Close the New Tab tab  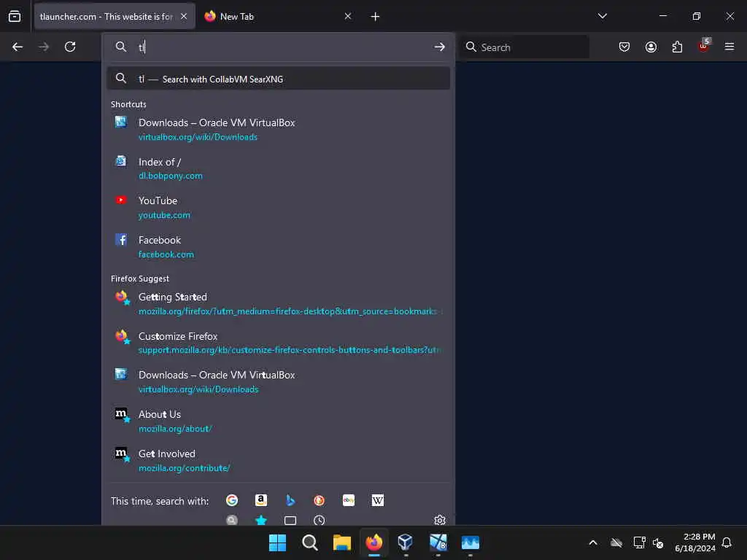point(348,16)
